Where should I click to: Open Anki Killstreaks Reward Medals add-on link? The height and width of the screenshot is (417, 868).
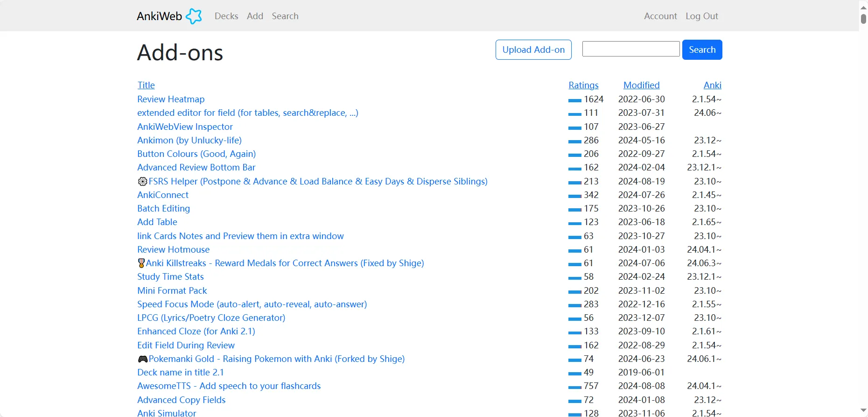coord(285,263)
